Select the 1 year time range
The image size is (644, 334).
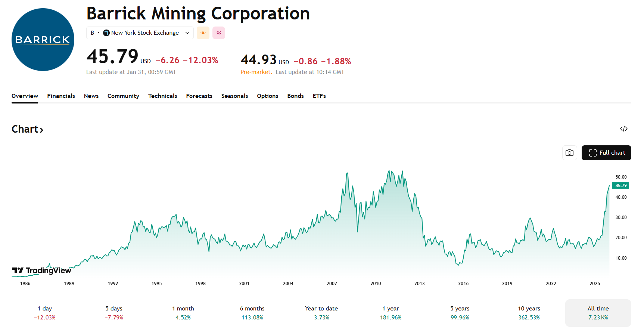point(391,313)
